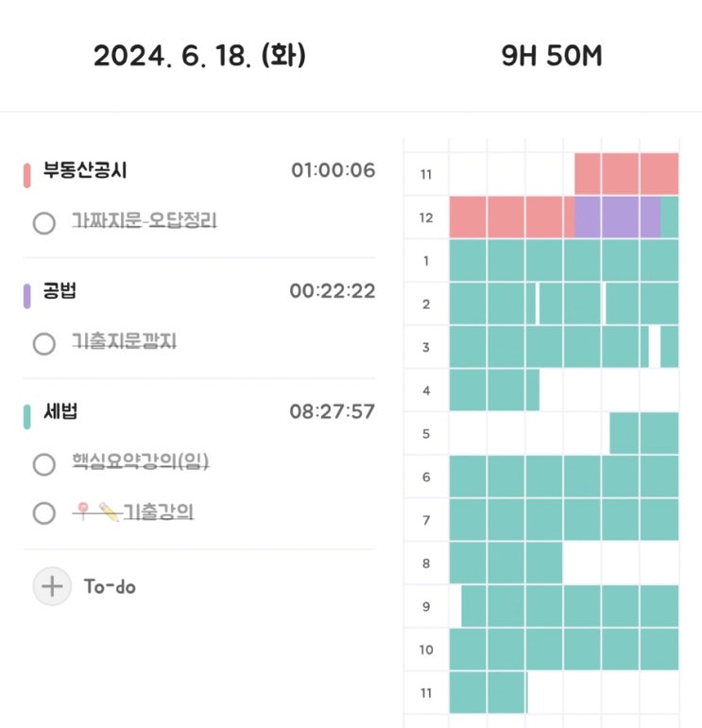Click the teal block in the 5 o'clock row

[644, 433]
